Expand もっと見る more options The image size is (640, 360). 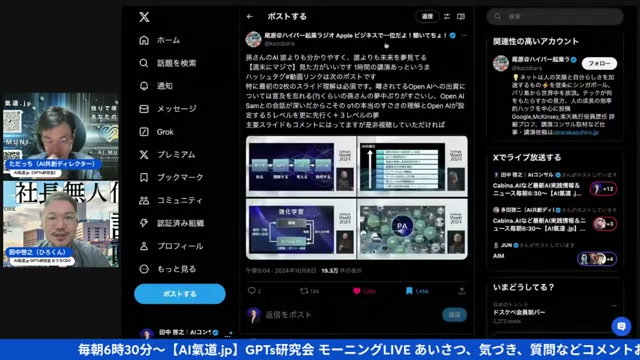click(168, 269)
